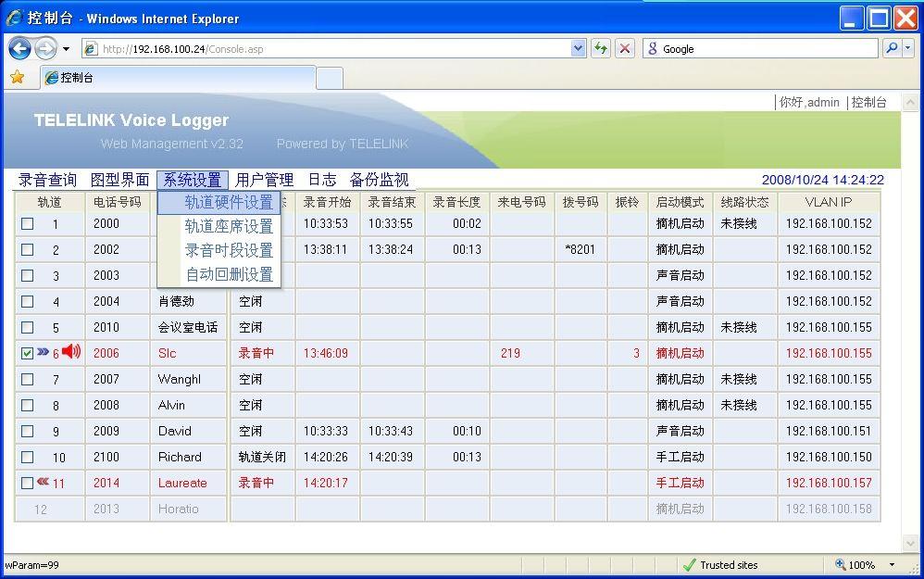Check the checkbox for track 7
The width and height of the screenshot is (924, 579).
(x=27, y=379)
